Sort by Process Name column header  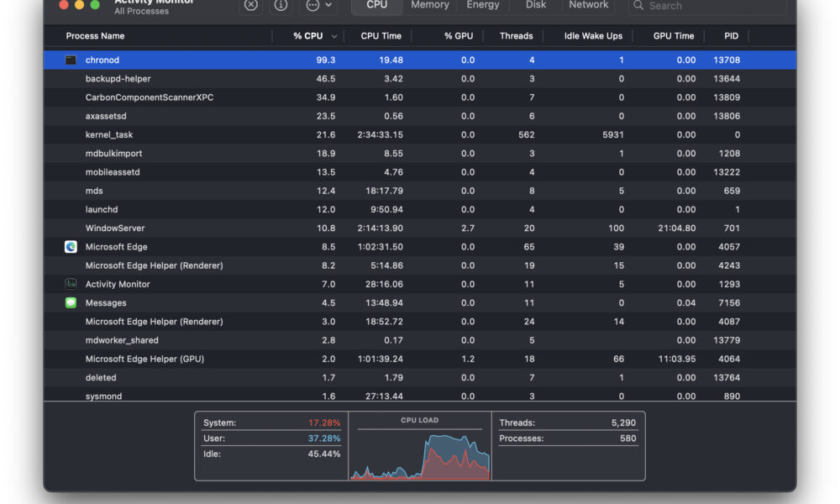click(96, 36)
